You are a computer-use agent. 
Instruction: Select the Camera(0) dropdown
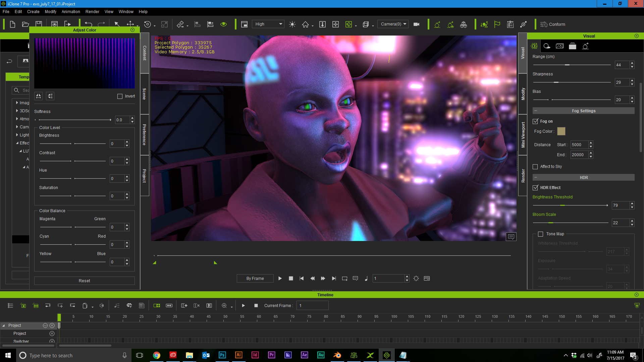pyautogui.click(x=393, y=24)
